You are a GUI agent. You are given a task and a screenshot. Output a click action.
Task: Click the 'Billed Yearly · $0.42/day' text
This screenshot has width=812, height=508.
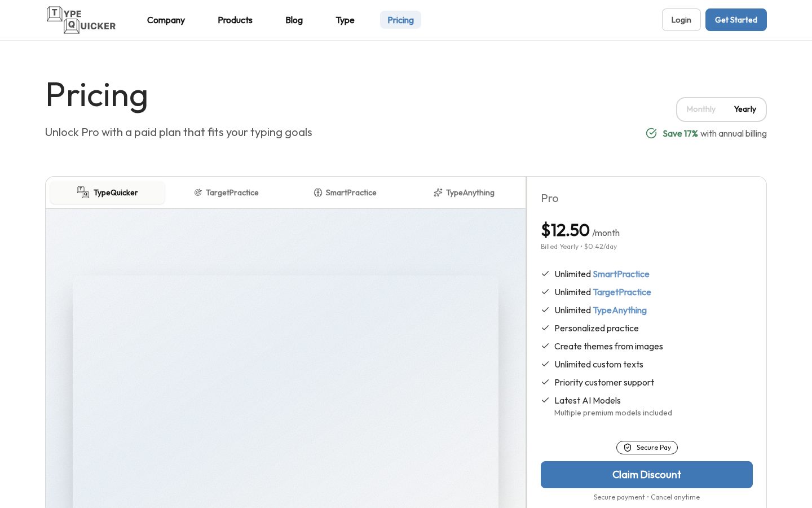(579, 247)
